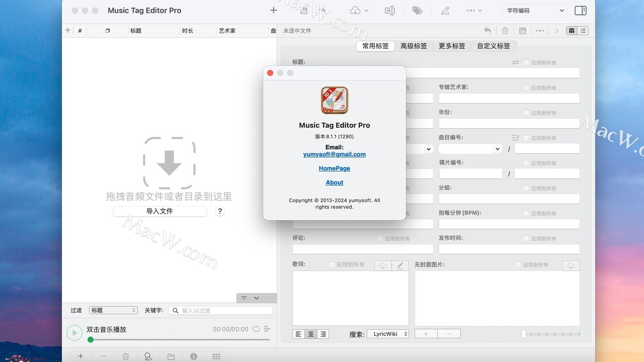Screen dimensions: 644x362
Task: Click the edit lyrics pencil icon
Action: point(400,266)
